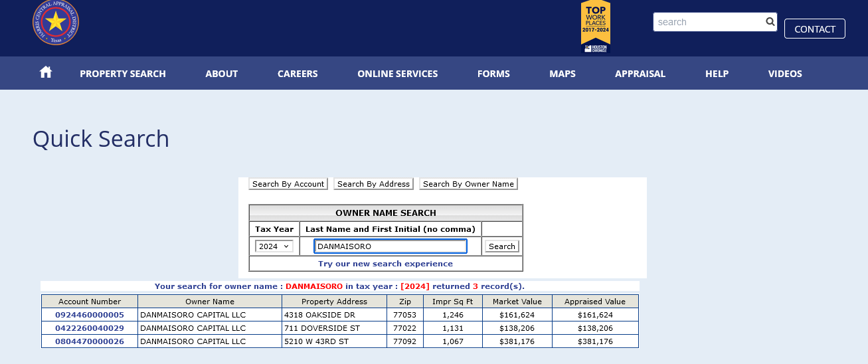Open account number 0422260040029
This screenshot has height=364, width=868.
(x=90, y=328)
